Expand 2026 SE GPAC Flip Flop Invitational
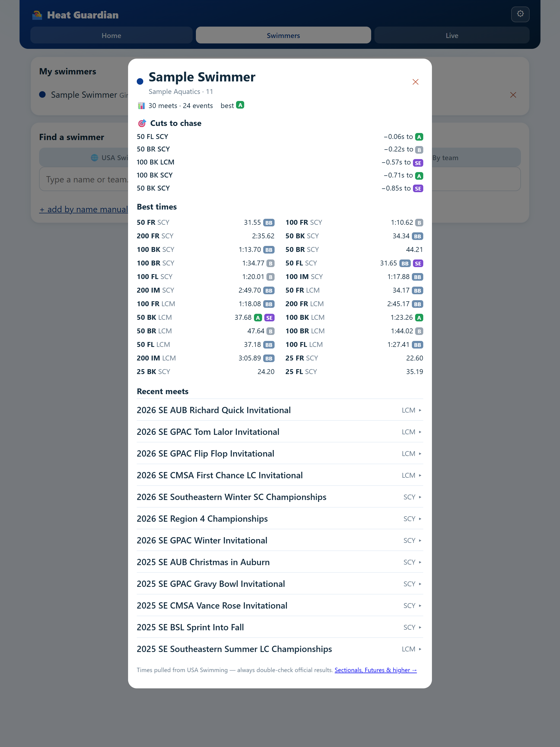This screenshot has width=560, height=747. coord(280,453)
